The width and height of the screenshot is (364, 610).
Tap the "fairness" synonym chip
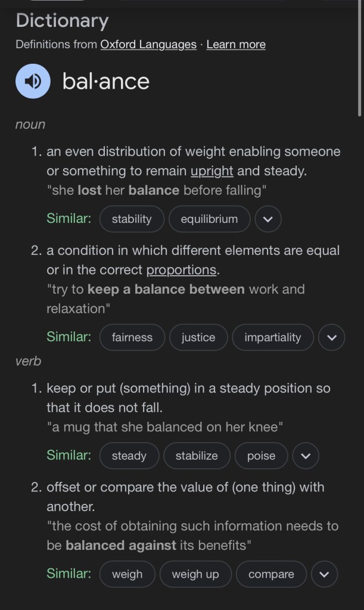[132, 338]
